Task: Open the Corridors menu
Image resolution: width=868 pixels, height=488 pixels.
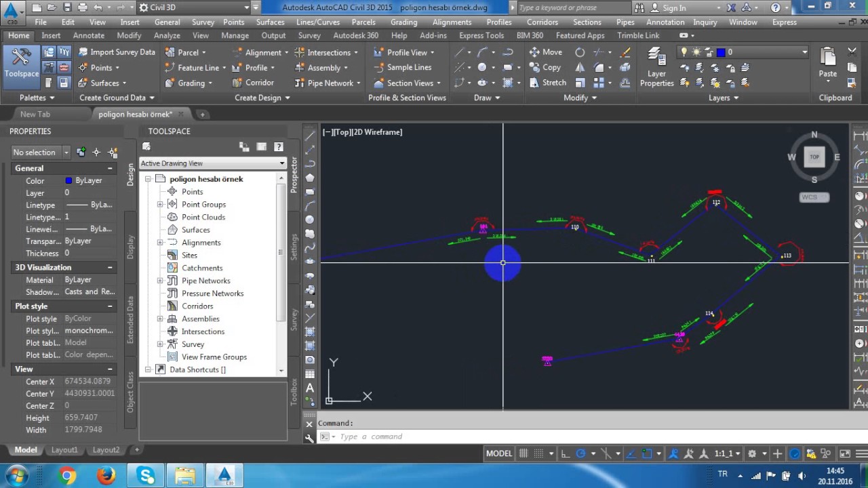Action: pos(542,22)
